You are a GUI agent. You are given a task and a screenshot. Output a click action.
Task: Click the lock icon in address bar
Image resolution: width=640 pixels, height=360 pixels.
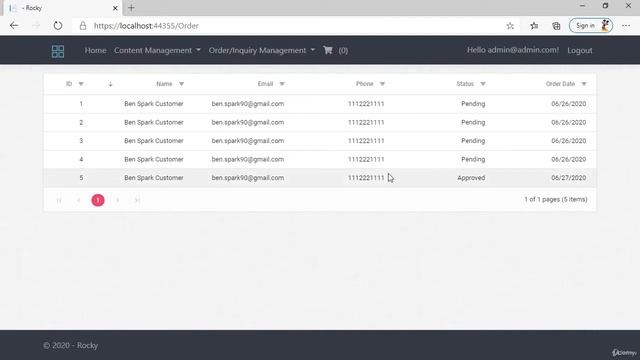pyautogui.click(x=83, y=26)
